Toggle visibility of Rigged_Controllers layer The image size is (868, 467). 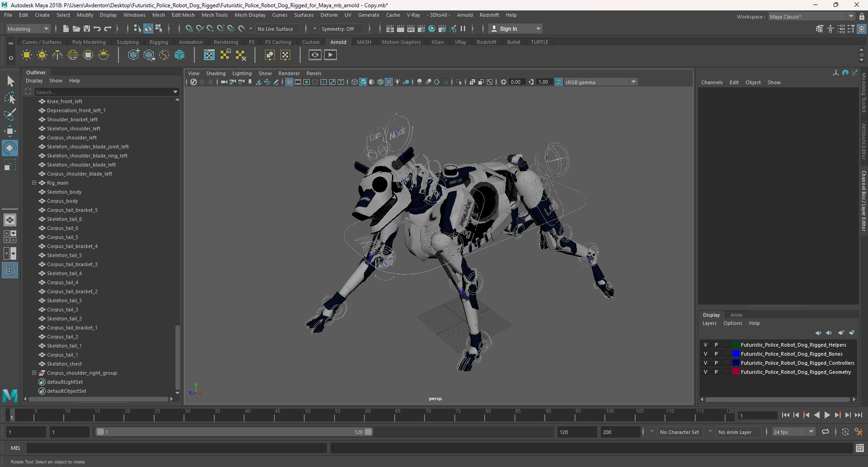coord(705,363)
